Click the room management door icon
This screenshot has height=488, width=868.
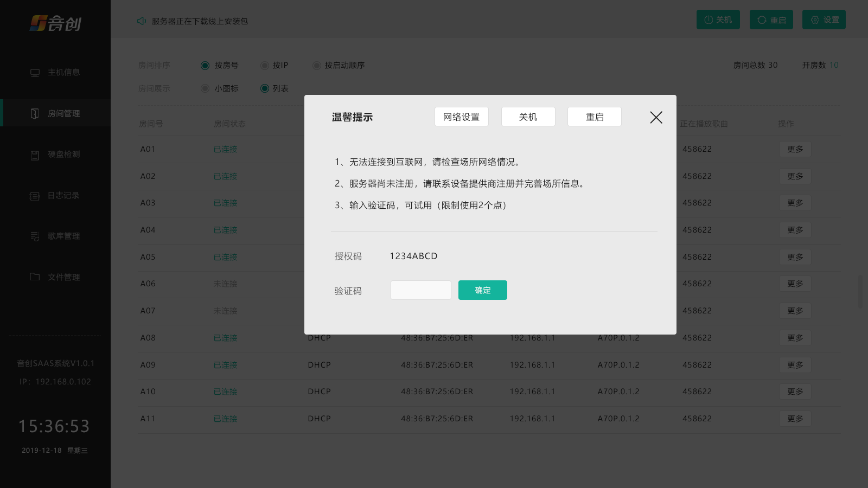35,113
